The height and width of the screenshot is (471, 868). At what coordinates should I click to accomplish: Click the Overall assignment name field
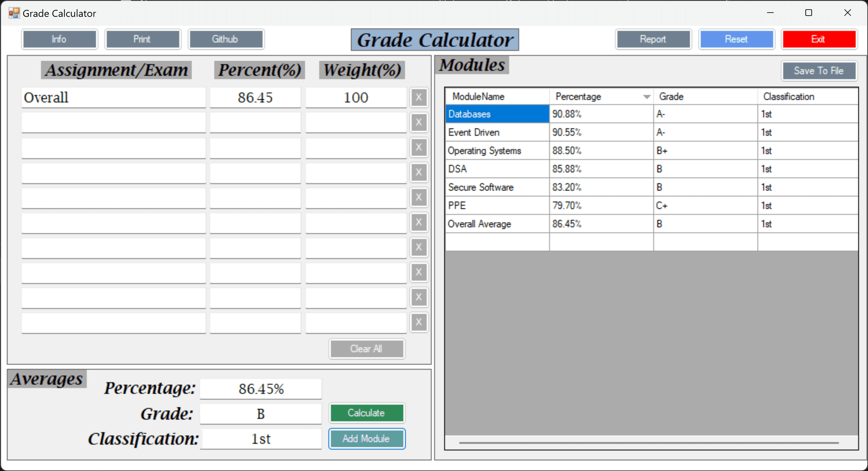(x=114, y=97)
